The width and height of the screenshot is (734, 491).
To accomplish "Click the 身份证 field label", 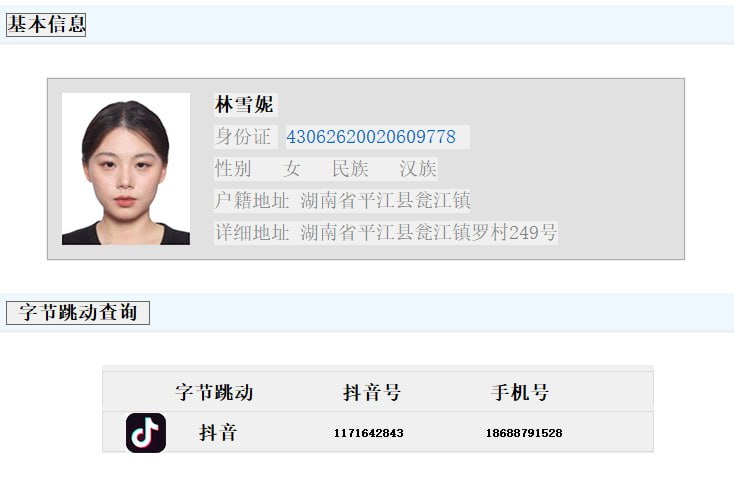I will click(243, 137).
